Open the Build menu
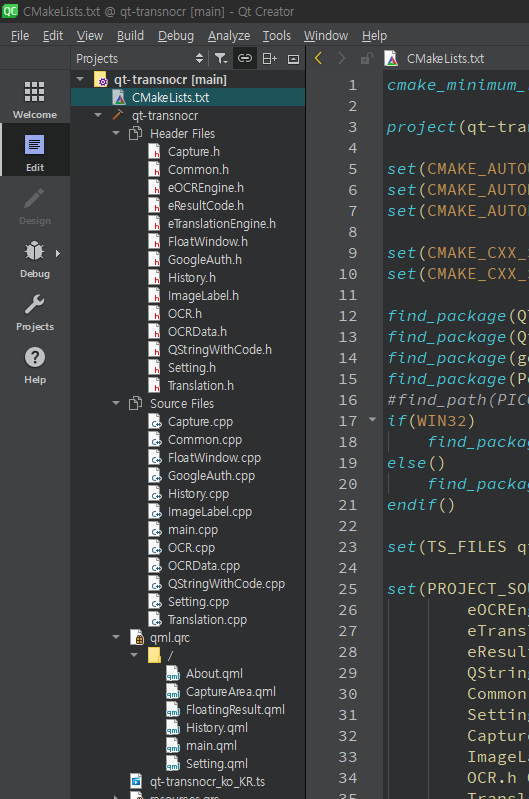Image resolution: width=529 pixels, height=799 pixels. point(130,36)
